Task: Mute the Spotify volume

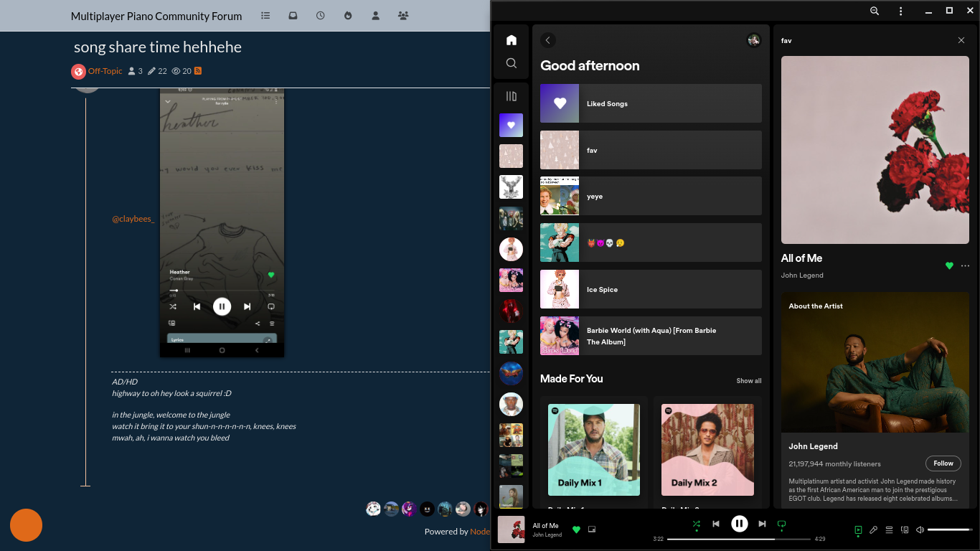Action: click(920, 530)
